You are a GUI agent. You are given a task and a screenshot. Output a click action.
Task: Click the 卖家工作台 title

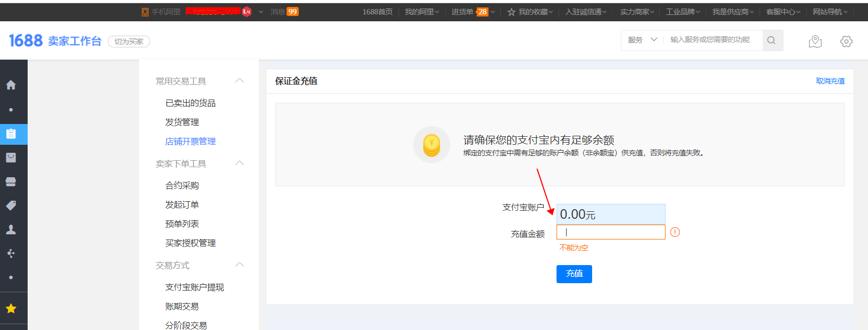tap(74, 41)
